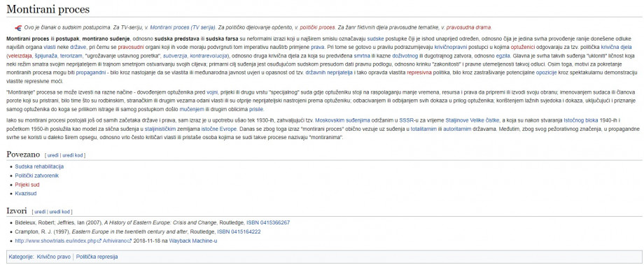Click 'uredi kod' next to Povezano heading
Screen dimensions: 644x265
pos(73,155)
